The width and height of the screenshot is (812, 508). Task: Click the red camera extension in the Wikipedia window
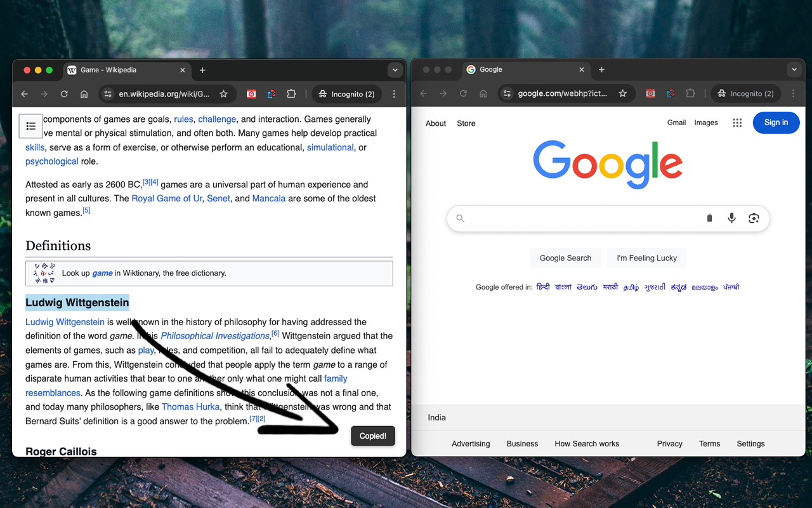click(251, 94)
